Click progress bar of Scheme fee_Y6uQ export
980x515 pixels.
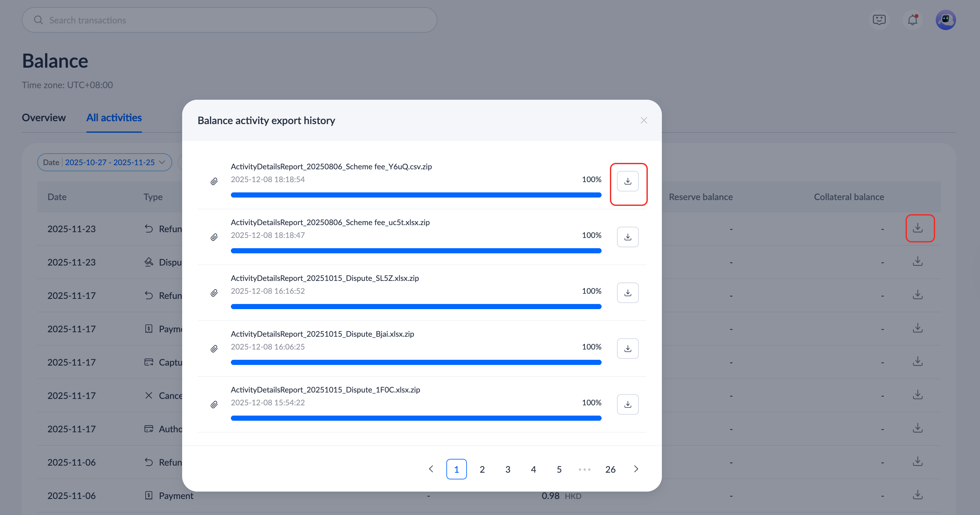tap(416, 195)
